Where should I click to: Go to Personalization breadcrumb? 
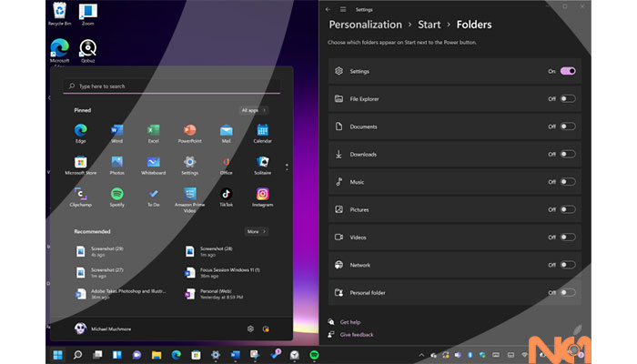click(x=365, y=25)
